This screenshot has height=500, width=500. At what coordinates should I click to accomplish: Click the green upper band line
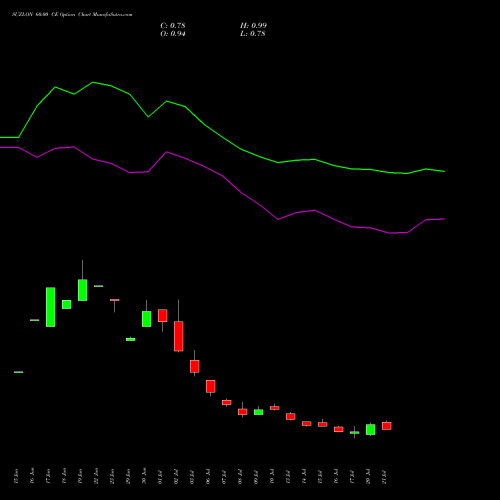pyautogui.click(x=222, y=137)
